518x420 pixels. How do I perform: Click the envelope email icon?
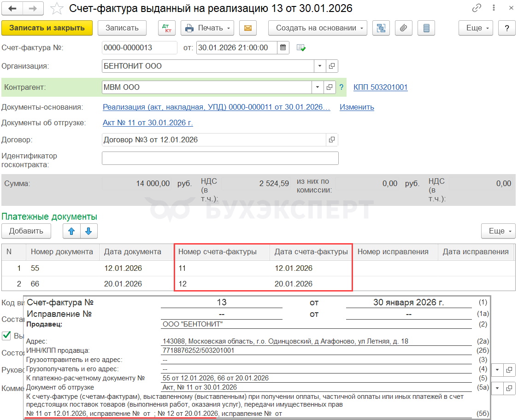pos(247,28)
